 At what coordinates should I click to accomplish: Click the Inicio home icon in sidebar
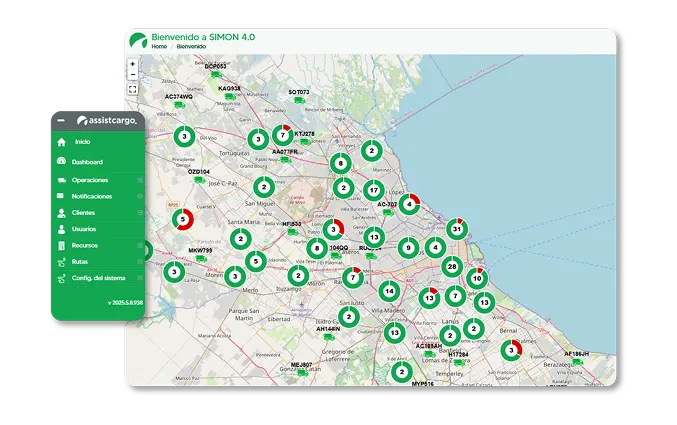tap(62, 143)
